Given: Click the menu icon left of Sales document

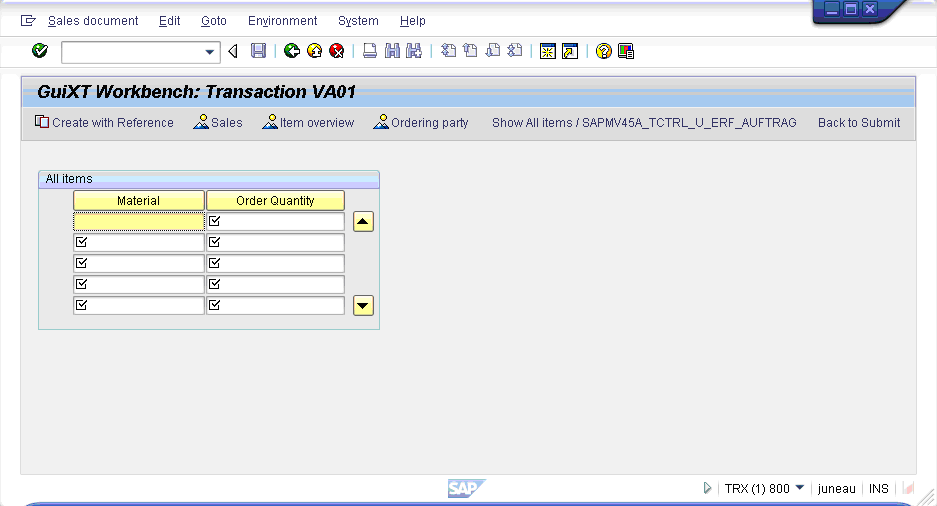Looking at the screenshot, I should (28, 21).
